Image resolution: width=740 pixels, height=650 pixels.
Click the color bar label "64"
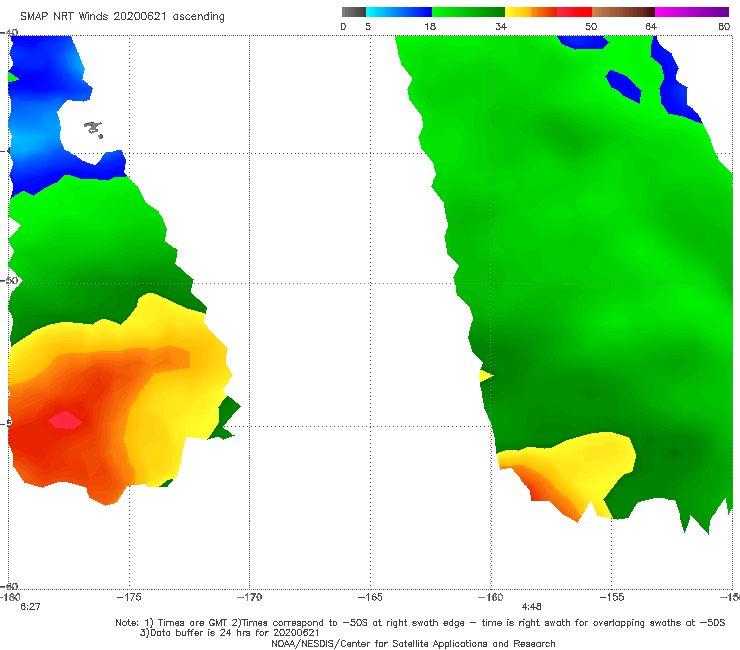(x=651, y=27)
